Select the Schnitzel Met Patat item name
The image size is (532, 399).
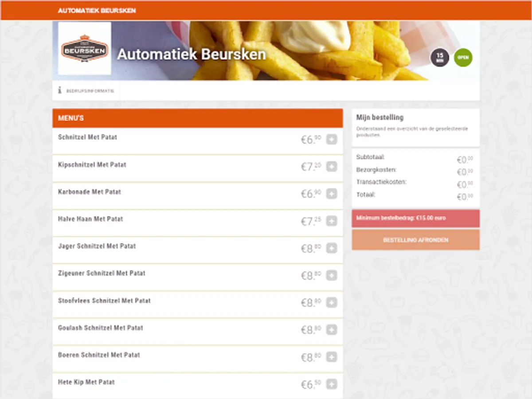pyautogui.click(x=88, y=137)
